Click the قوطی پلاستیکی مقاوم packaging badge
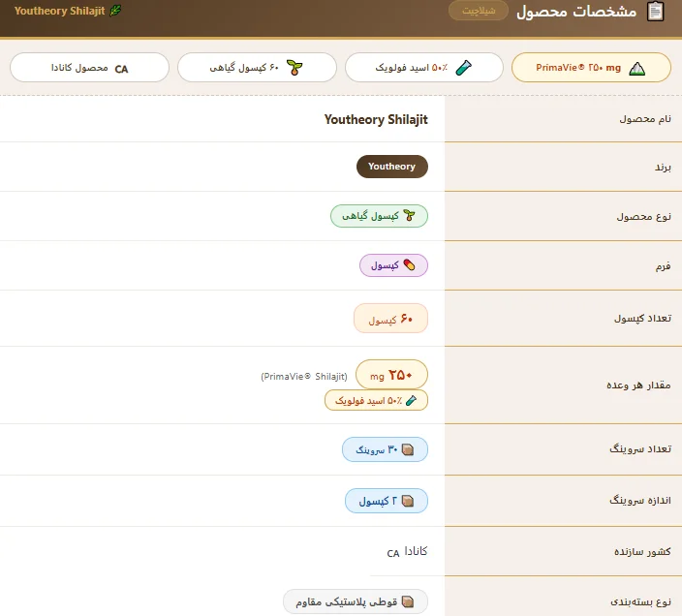The image size is (682, 616). coord(356,601)
